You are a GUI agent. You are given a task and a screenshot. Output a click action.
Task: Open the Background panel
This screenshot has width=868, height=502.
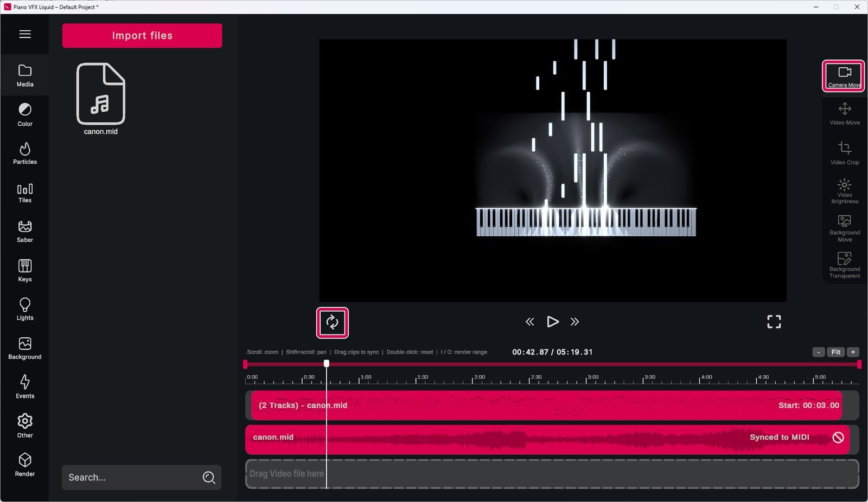[x=25, y=349]
